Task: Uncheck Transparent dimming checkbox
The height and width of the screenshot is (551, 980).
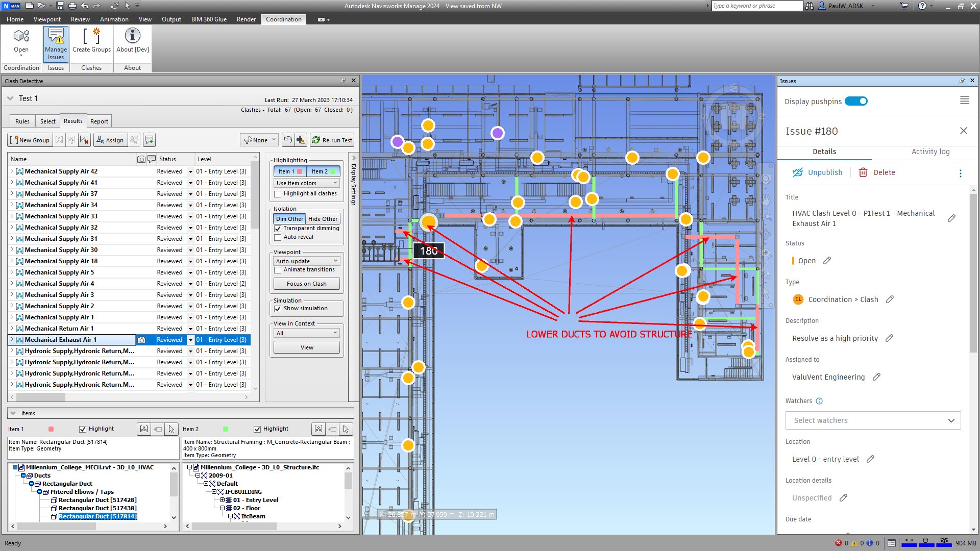Action: pos(278,229)
